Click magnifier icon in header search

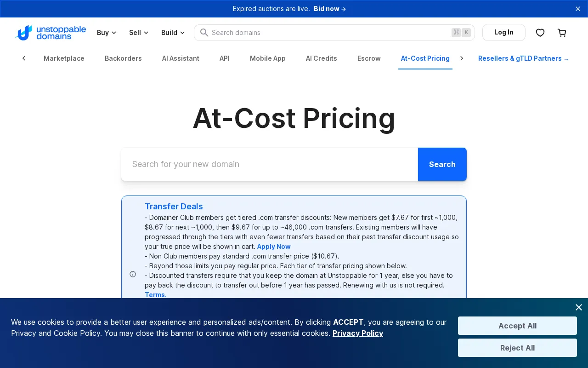(x=204, y=33)
